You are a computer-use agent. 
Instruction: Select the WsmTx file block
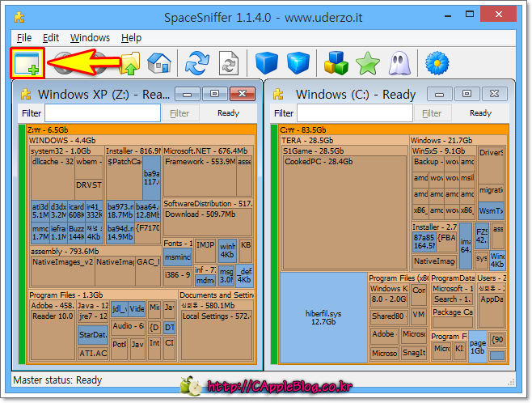click(x=491, y=211)
